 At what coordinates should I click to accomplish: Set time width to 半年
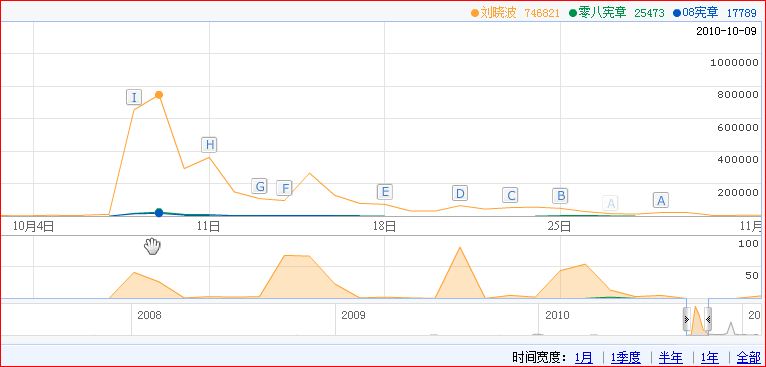671,358
